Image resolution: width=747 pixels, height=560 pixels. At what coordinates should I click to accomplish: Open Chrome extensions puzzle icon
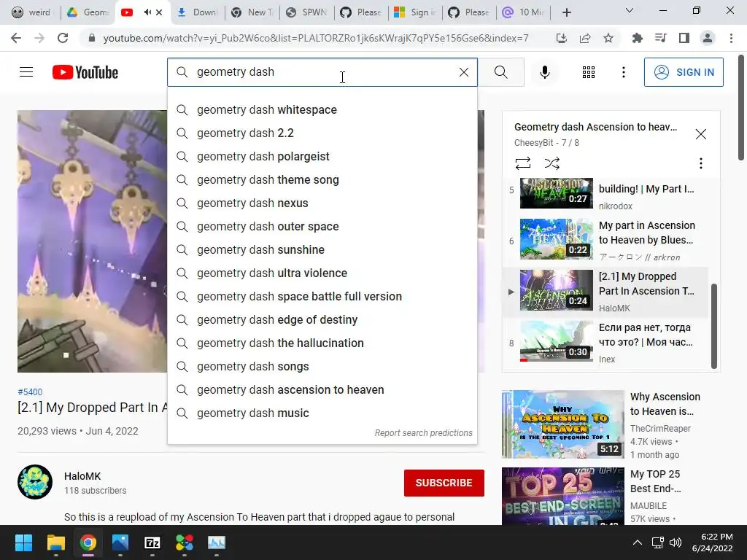pos(637,38)
